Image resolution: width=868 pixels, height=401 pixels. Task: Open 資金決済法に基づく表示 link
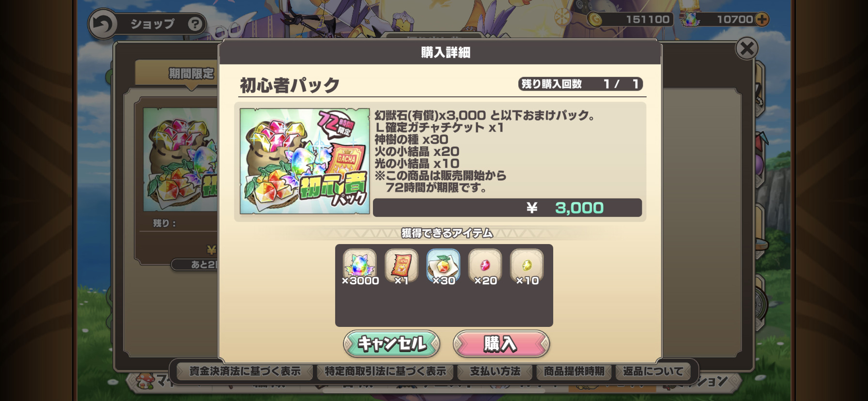(245, 371)
